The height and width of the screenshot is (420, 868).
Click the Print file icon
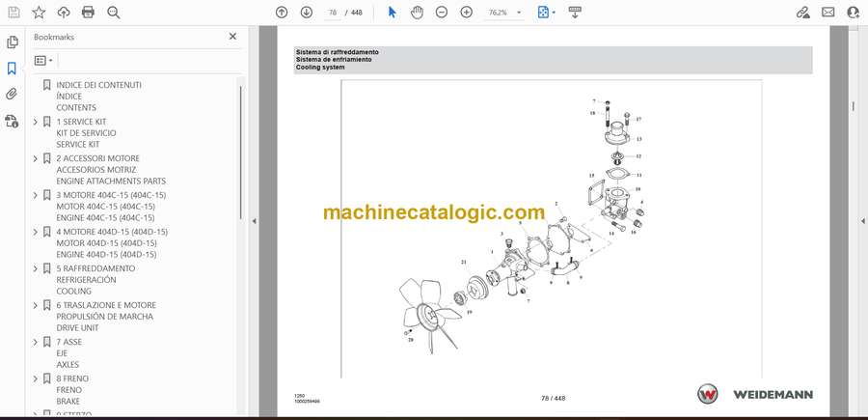click(x=89, y=13)
